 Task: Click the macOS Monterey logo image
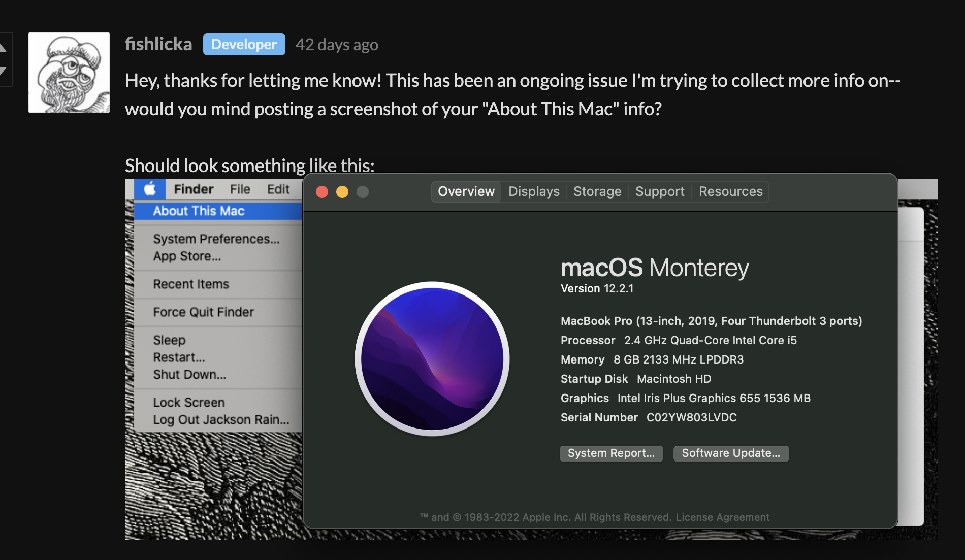tap(432, 359)
